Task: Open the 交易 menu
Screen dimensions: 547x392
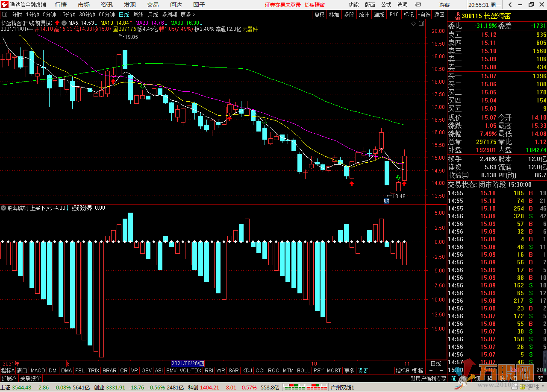Action: click(153, 5)
